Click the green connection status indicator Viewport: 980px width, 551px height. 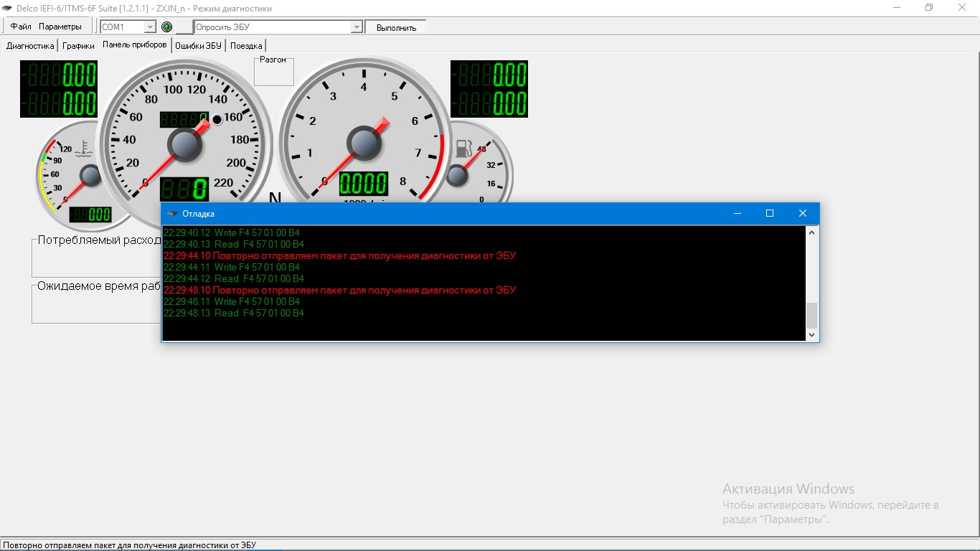pyautogui.click(x=167, y=27)
